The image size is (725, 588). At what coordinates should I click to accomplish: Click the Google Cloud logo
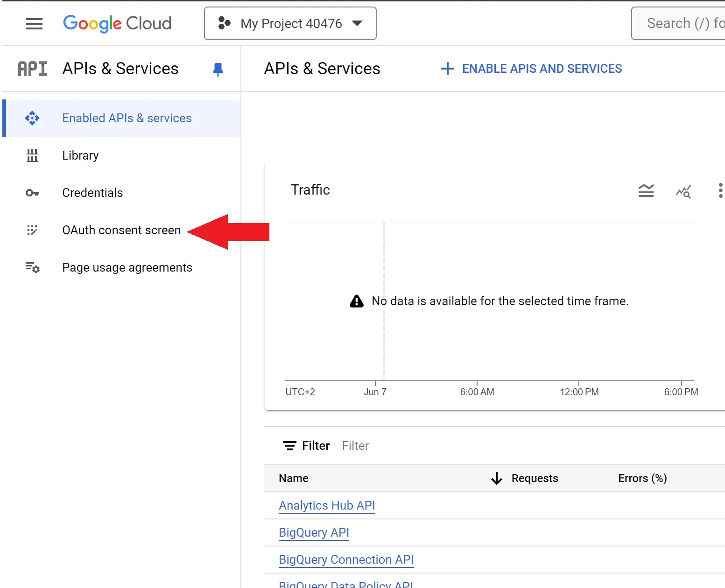pos(117,23)
